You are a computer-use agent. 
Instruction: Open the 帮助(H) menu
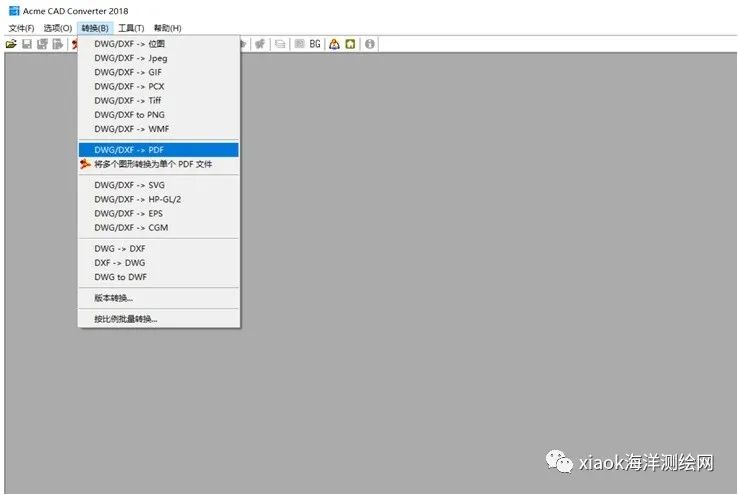click(168, 28)
